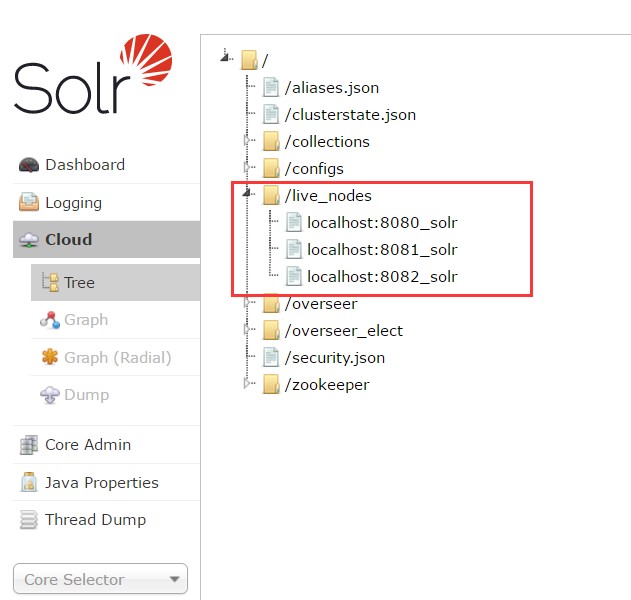Screen dimensions: 631x600
Task: Select /overseer_elect tree label
Action: [344, 331]
